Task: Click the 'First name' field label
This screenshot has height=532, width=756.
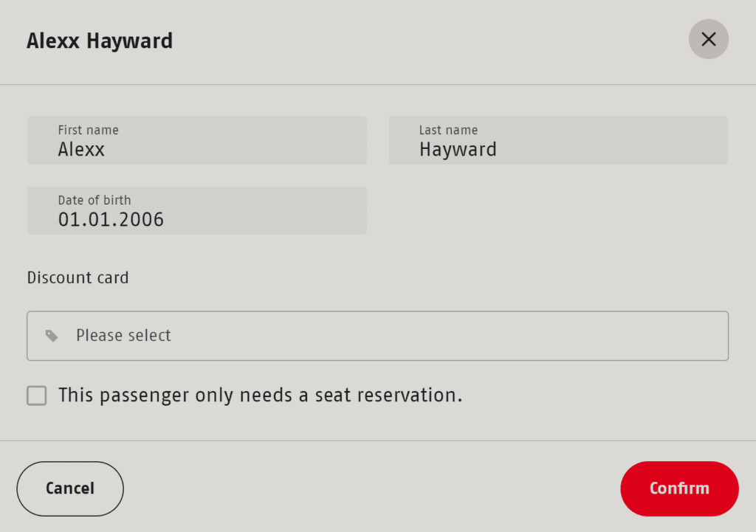Action: (88, 131)
